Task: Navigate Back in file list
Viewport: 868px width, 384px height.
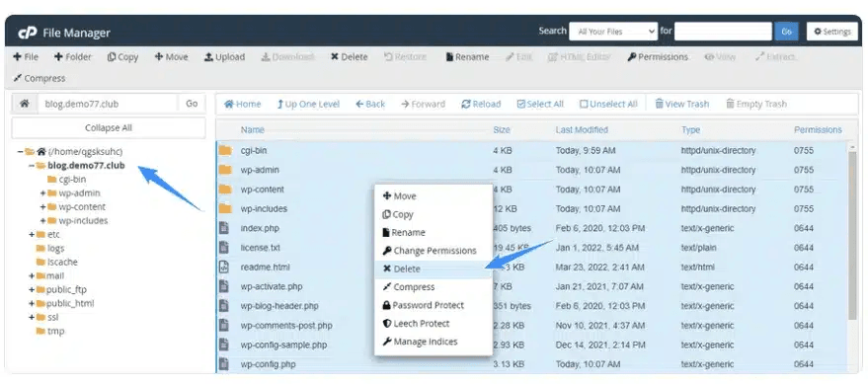Action: [x=370, y=104]
